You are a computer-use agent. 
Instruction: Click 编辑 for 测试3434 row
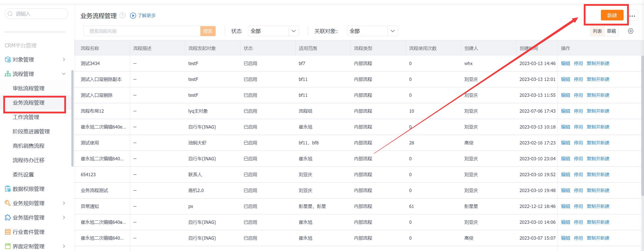point(565,64)
